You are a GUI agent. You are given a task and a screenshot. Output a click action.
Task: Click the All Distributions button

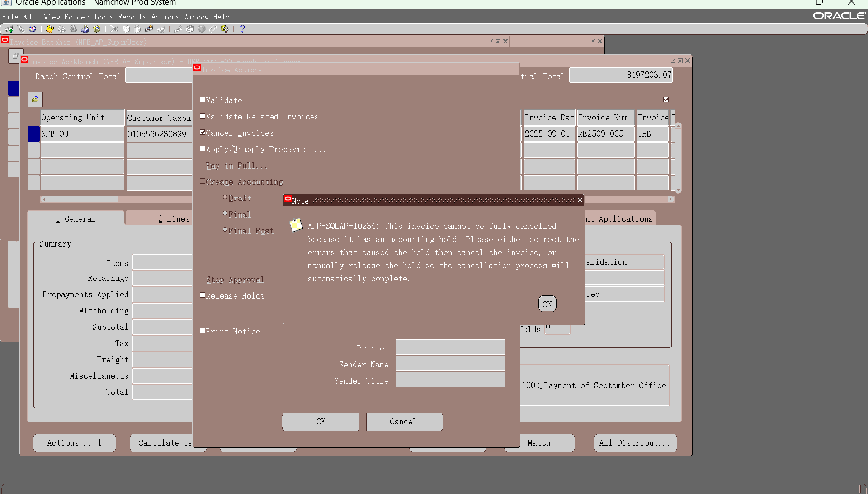[x=635, y=443]
